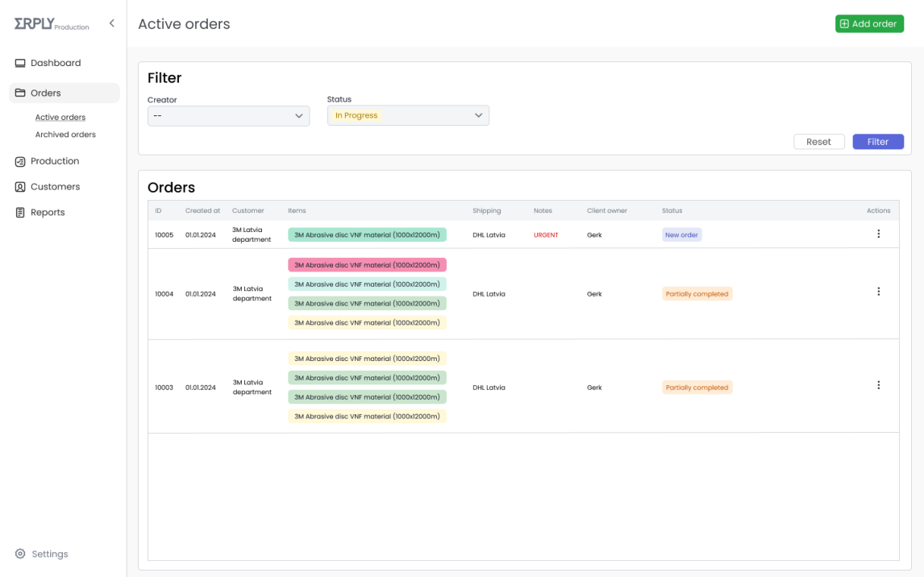Screen dimensions: 924x577
Task: Click the Items column header
Action: pos(297,211)
